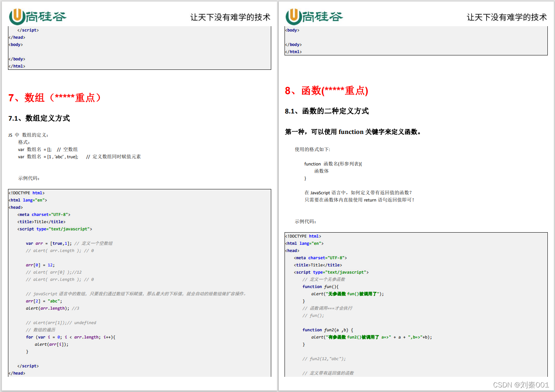Click comment // alert(arr[1]);// undefined
This screenshot has width=555, height=392.
(61, 323)
